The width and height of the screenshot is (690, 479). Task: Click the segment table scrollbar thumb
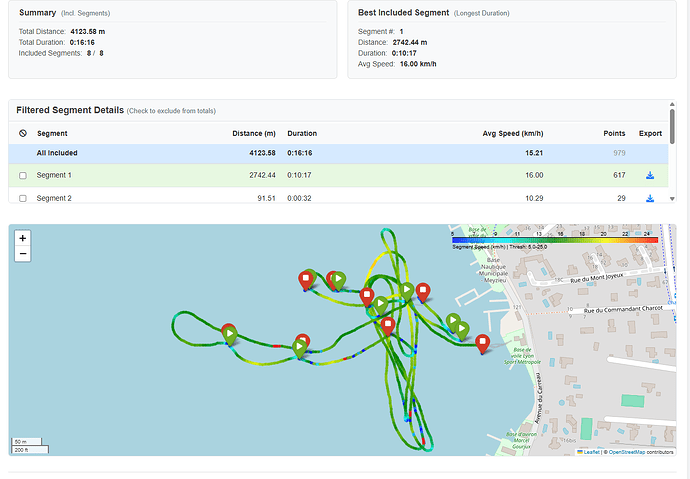click(x=672, y=126)
